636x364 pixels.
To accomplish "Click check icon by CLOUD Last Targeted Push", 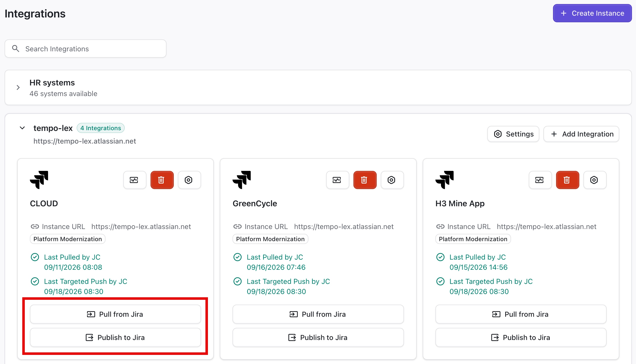I will 35,281.
